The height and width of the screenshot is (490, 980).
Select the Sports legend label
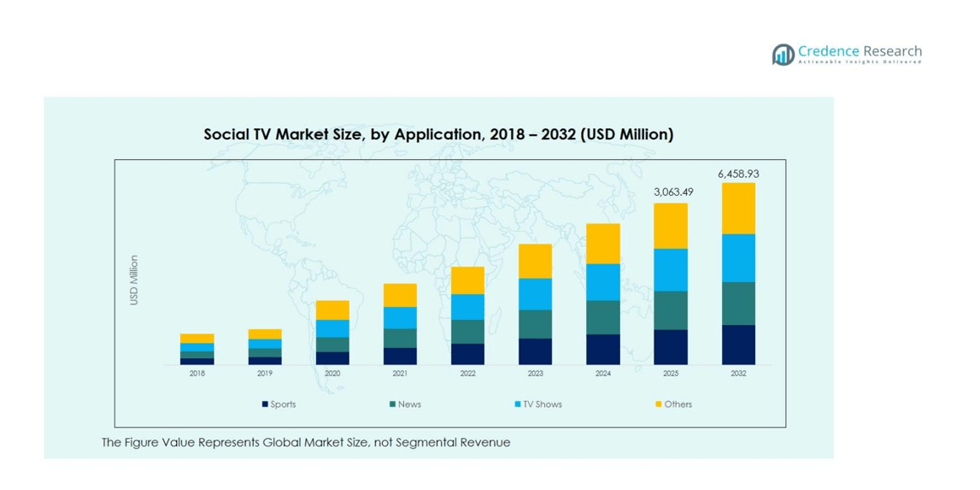click(x=283, y=404)
